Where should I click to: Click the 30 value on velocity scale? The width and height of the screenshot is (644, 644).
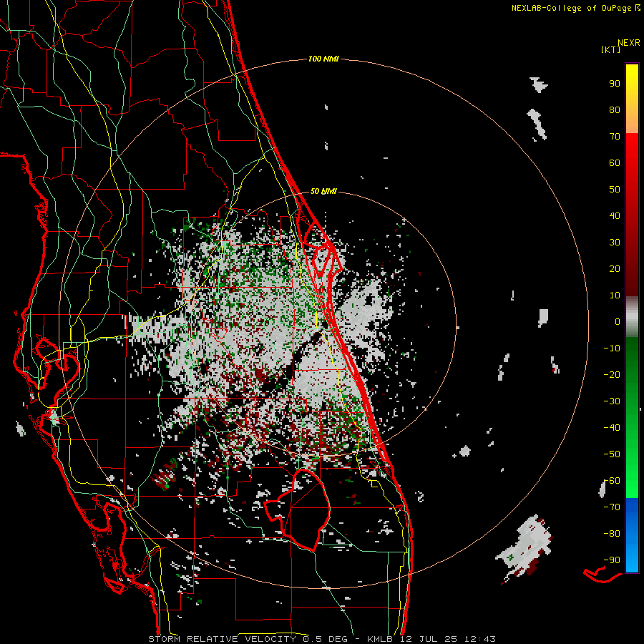coord(615,243)
